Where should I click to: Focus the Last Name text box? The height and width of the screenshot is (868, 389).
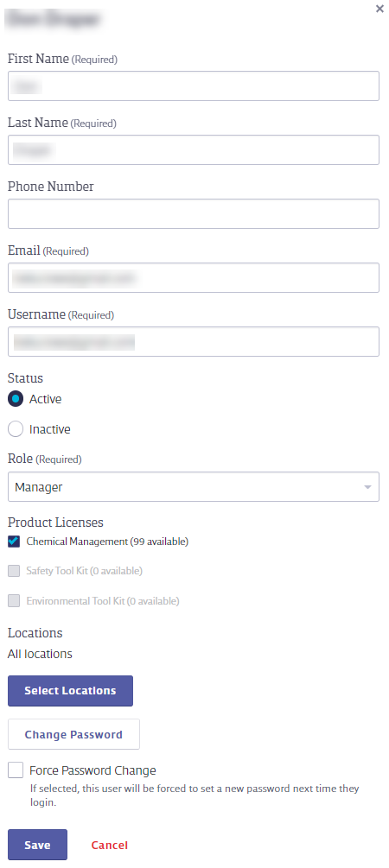pyautogui.click(x=194, y=149)
